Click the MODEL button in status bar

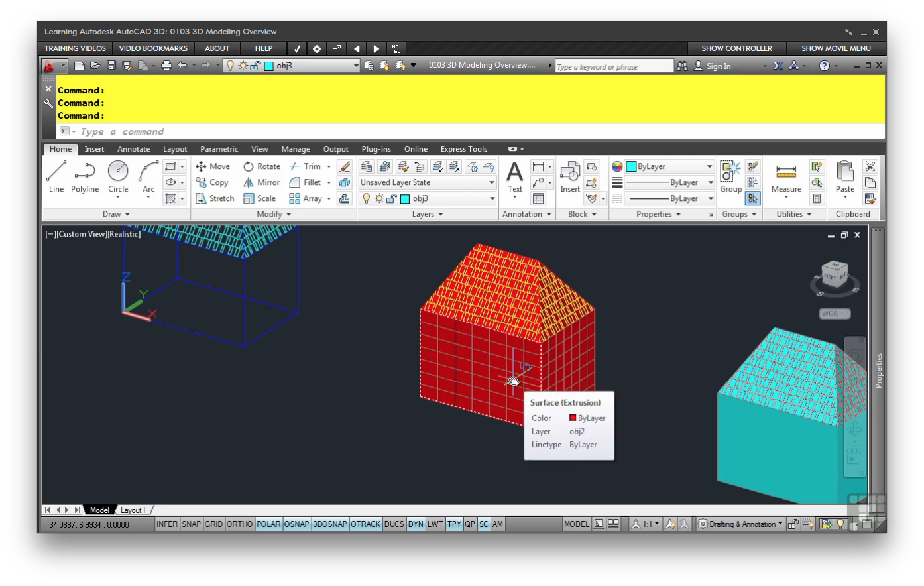(576, 524)
